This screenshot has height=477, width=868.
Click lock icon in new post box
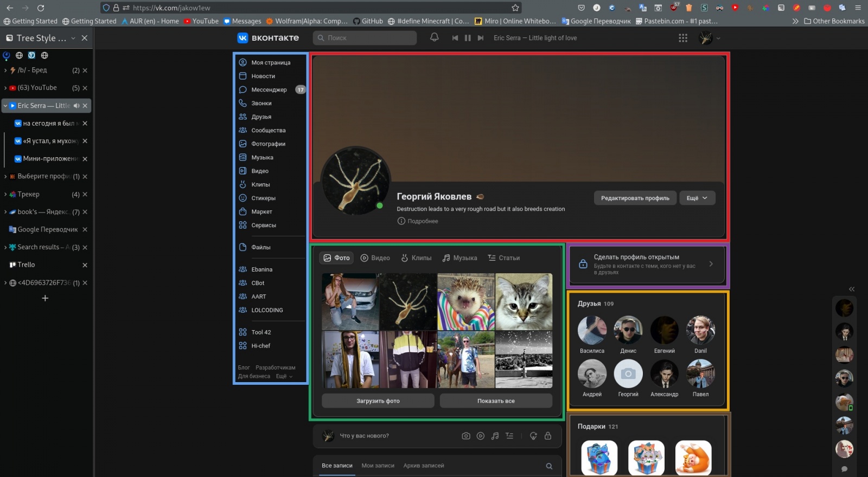pyautogui.click(x=548, y=436)
